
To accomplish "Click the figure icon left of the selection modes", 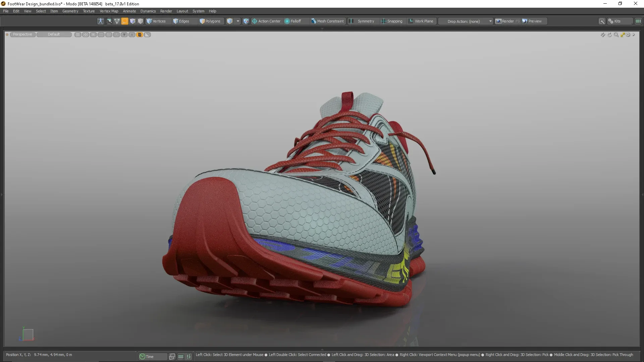I will point(100,21).
